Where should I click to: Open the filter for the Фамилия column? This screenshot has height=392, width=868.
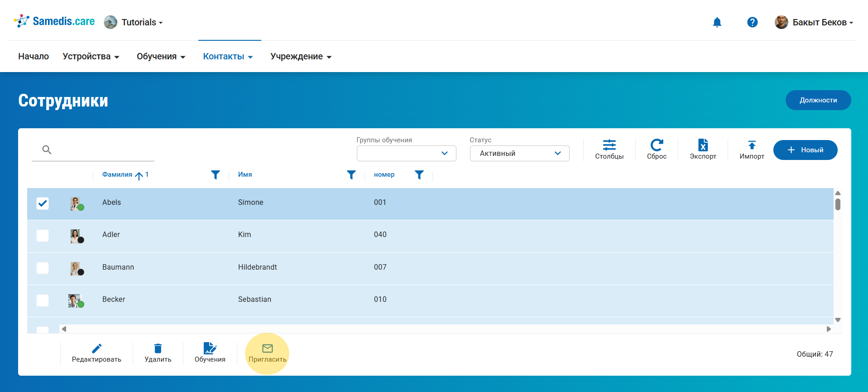click(216, 175)
